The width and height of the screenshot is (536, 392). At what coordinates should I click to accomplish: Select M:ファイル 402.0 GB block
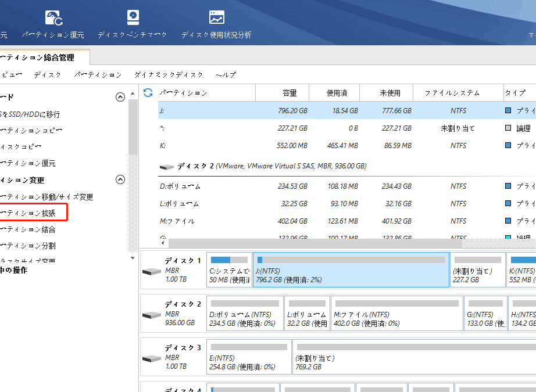[x=397, y=314]
